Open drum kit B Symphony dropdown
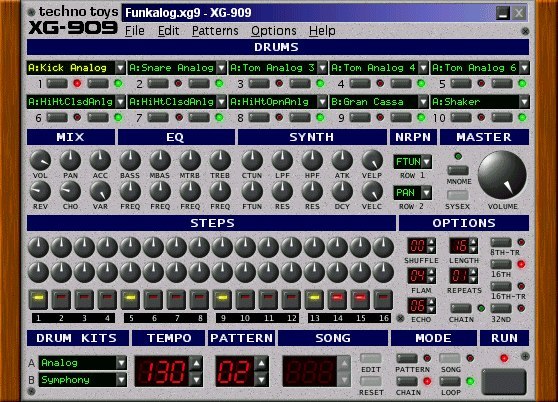The image size is (558, 402). pos(121,380)
